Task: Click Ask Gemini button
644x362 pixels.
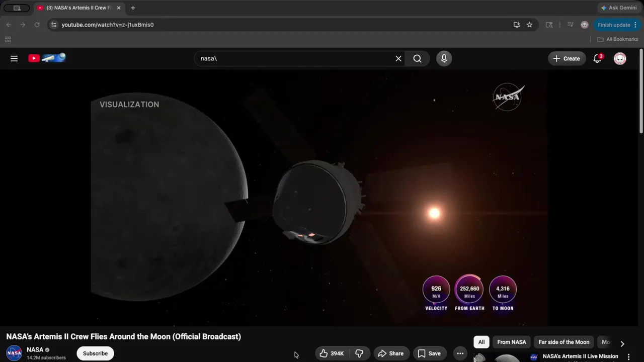Action: click(x=618, y=8)
